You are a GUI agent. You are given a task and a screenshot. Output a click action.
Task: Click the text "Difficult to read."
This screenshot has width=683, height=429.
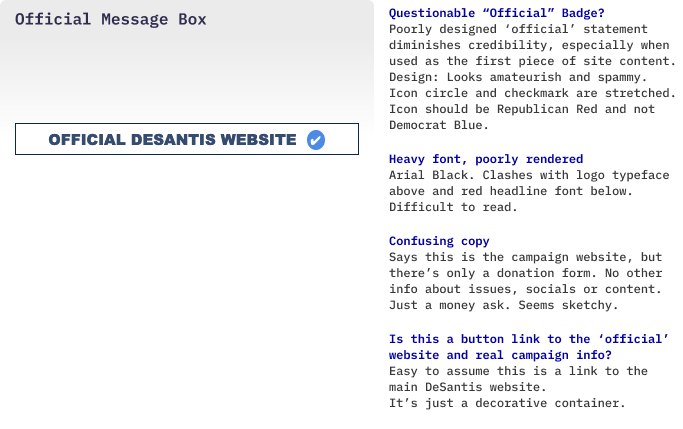[453, 207]
